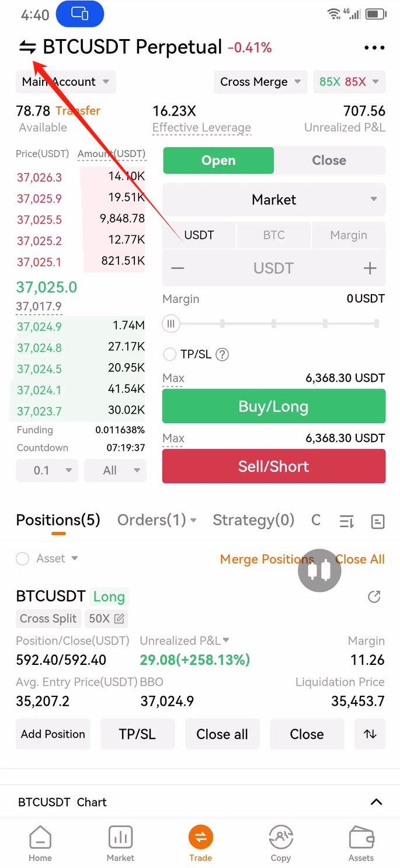Switch to the Orders(1) tab
Image resolution: width=400 pixels, height=868 pixels.
(x=156, y=520)
